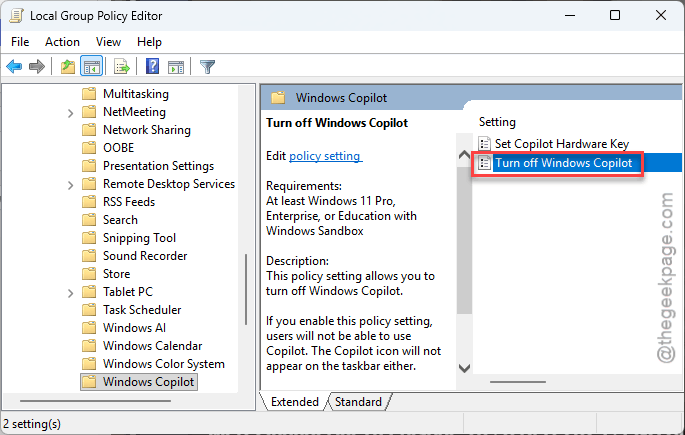Toggle the show/hide console tree button
This screenshot has height=435, width=685.
pyautogui.click(x=91, y=67)
